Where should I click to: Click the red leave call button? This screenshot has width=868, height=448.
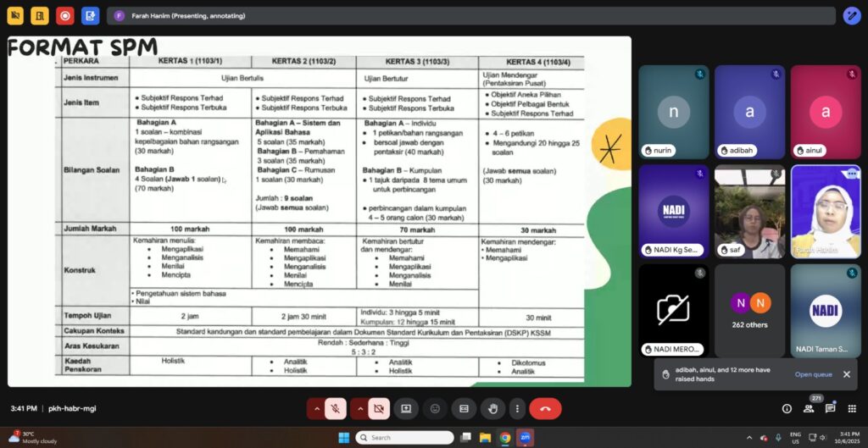pyautogui.click(x=545, y=409)
